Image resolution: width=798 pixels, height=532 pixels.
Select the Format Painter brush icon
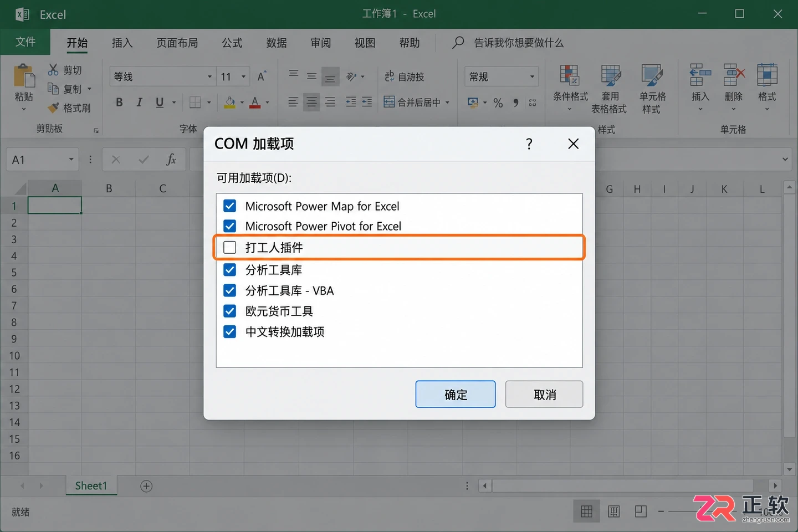[53, 108]
